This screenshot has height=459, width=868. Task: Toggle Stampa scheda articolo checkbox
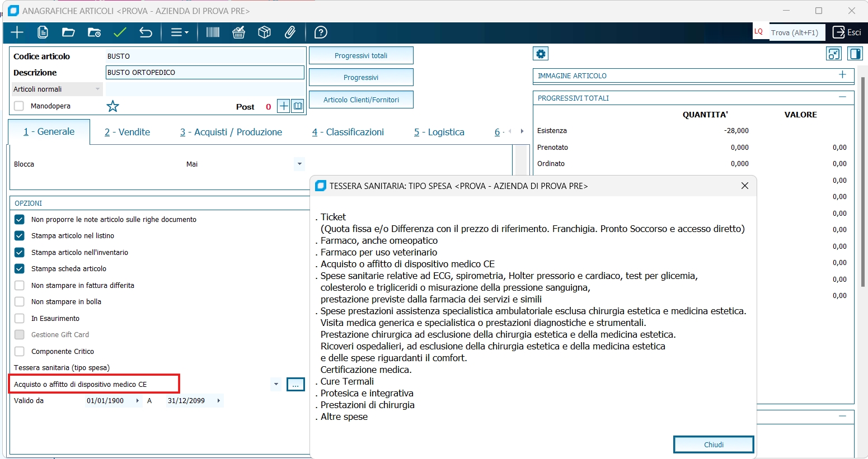[19, 269]
